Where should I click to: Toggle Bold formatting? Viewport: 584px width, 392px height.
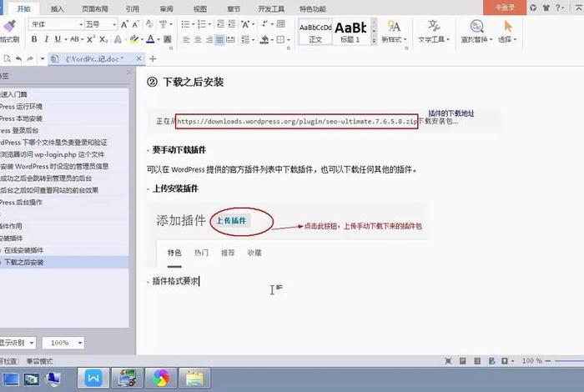[x=34, y=39]
